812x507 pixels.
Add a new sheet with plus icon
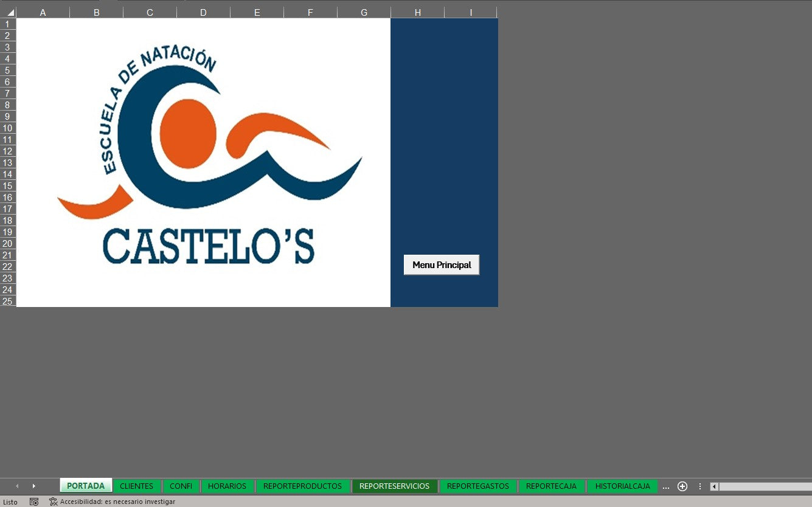tap(682, 486)
